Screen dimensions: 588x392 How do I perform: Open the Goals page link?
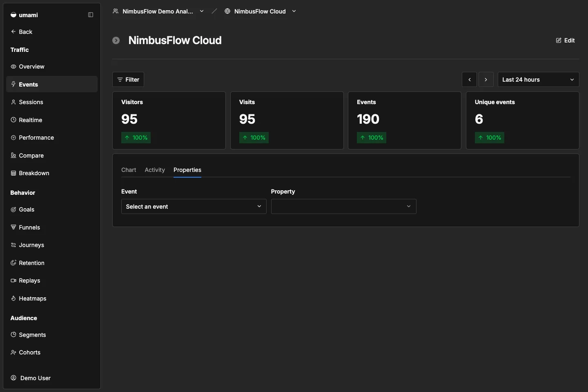point(52,209)
